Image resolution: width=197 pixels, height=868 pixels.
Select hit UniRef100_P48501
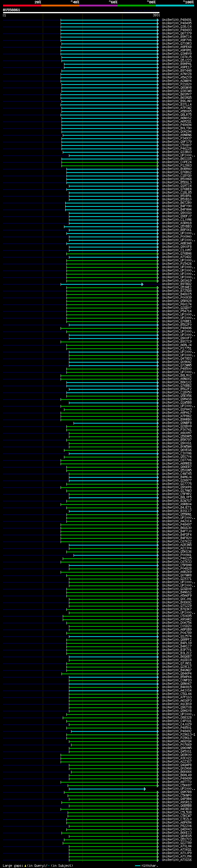pos(176,728)
